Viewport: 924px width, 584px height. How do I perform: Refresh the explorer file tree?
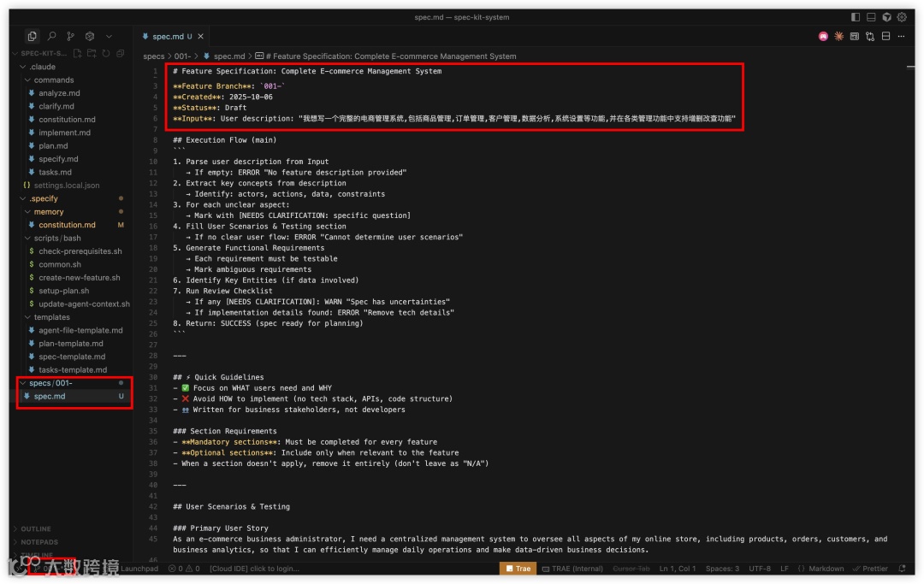click(x=106, y=53)
